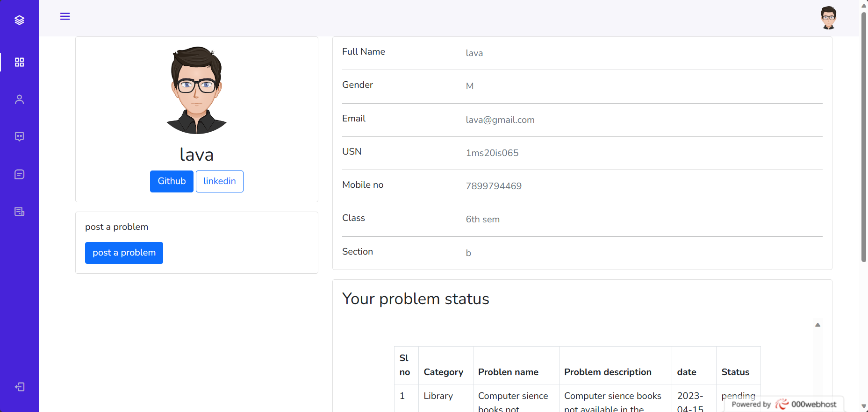
Task: Click the large lava profile picture
Action: (197, 90)
